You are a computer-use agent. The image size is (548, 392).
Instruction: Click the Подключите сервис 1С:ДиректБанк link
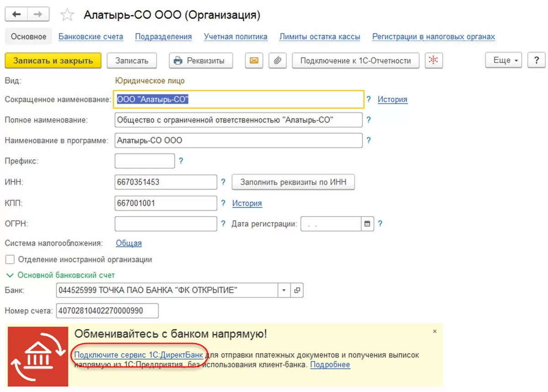pyautogui.click(x=138, y=355)
